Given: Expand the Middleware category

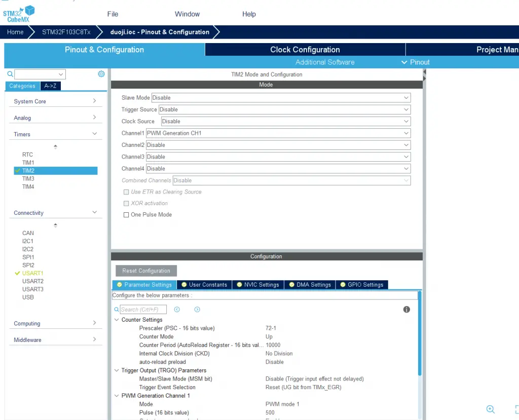Looking at the screenshot, I should point(56,340).
